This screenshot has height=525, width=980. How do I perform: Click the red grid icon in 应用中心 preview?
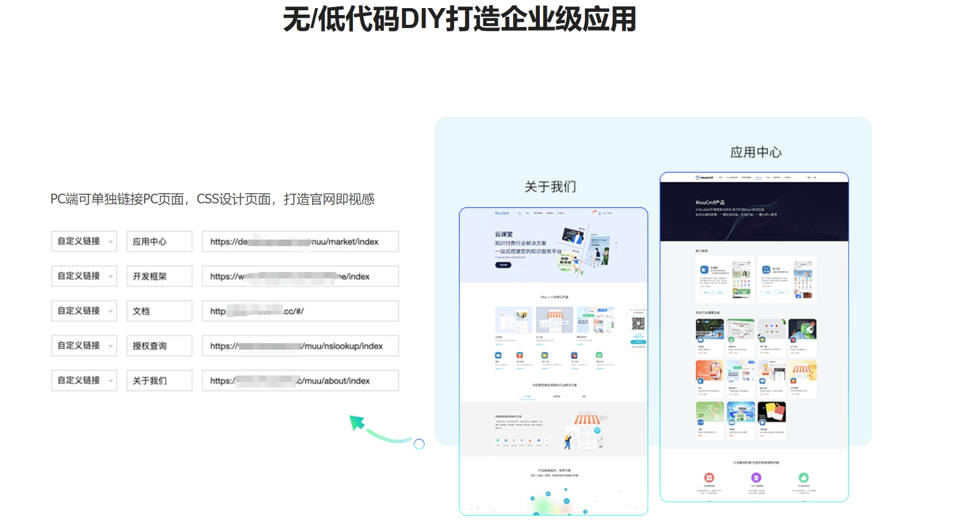(x=709, y=478)
